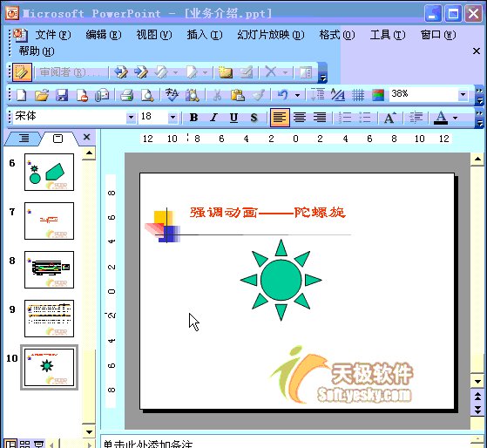This screenshot has width=487, height=448.
Task: Expand the Undo history dropdown arrow
Action: point(297,95)
